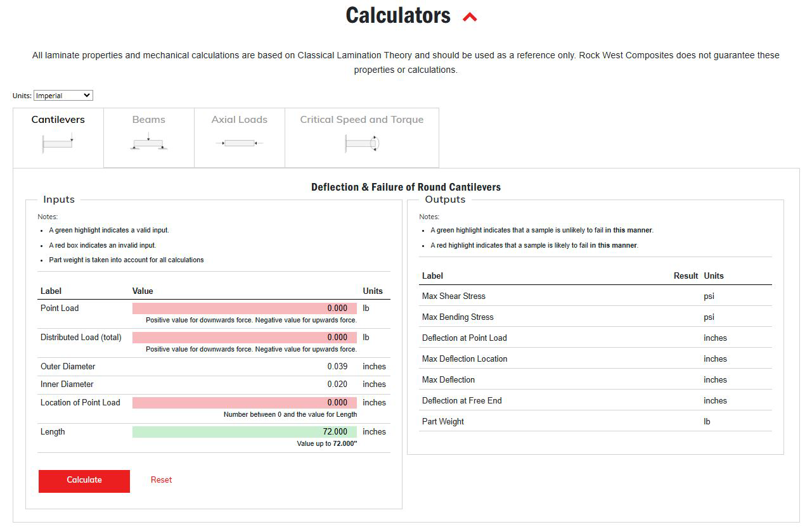Screen dimensions: 812x527
Task: Click Reset to clear the inputs
Action: [161, 479]
